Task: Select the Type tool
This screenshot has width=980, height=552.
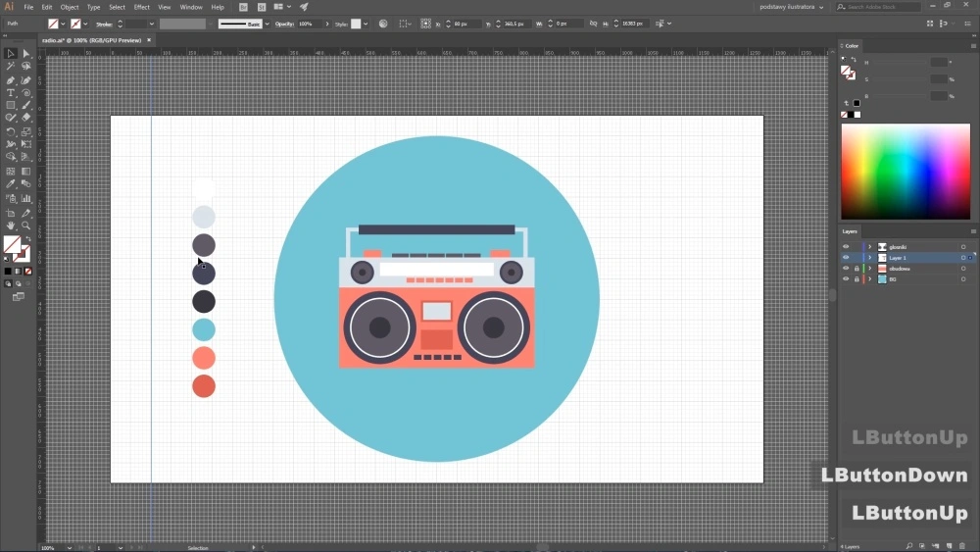Action: pyautogui.click(x=11, y=93)
